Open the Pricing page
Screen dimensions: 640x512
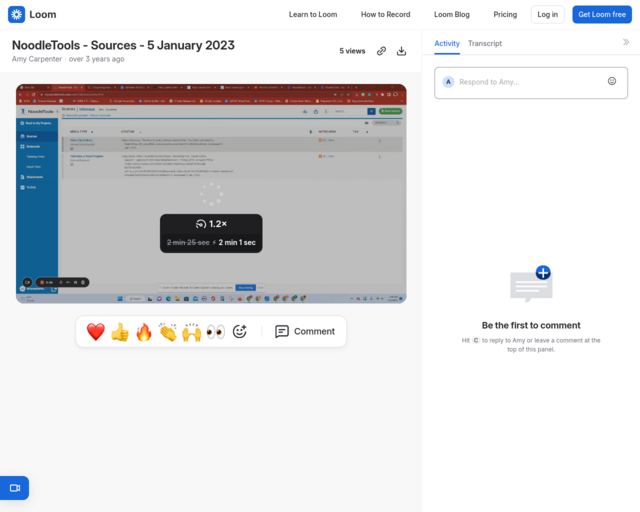coord(505,15)
